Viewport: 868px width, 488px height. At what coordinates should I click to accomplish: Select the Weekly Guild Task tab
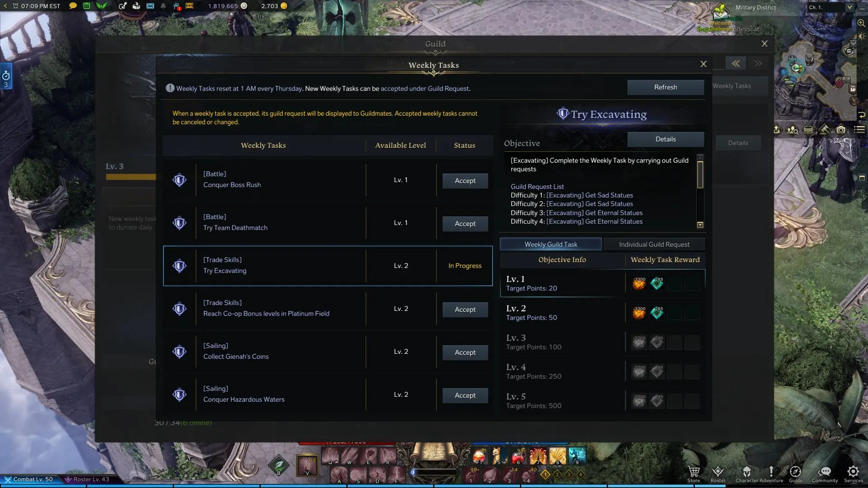click(x=551, y=244)
